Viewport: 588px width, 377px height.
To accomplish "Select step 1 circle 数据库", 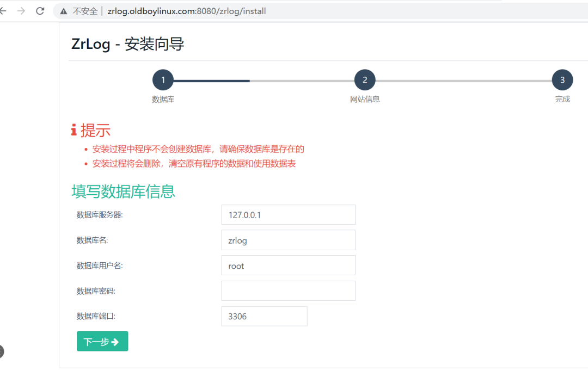I will click(163, 80).
